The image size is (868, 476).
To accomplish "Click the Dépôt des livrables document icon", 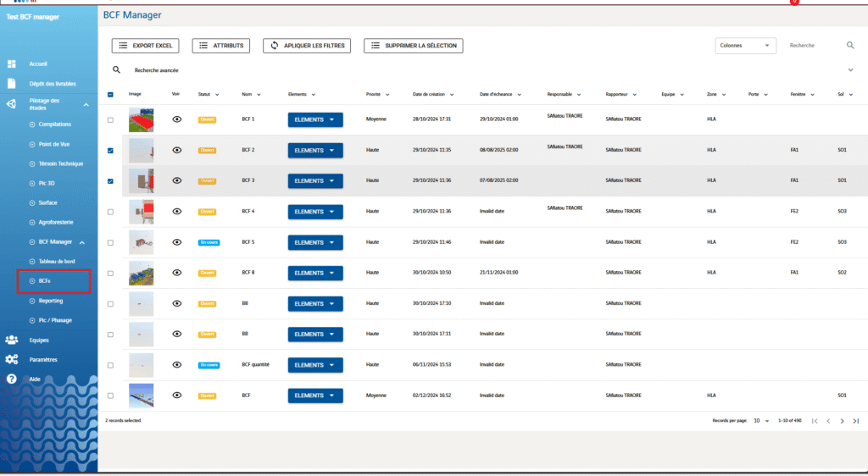I will point(12,84).
